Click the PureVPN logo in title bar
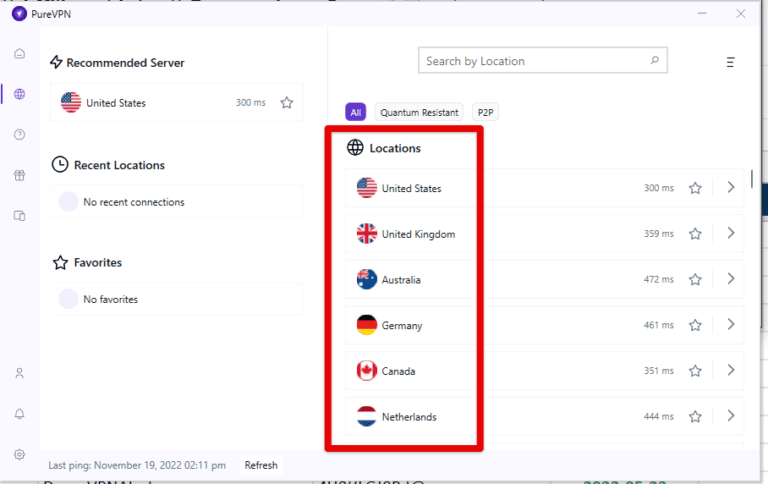The width and height of the screenshot is (768, 484). click(x=19, y=14)
